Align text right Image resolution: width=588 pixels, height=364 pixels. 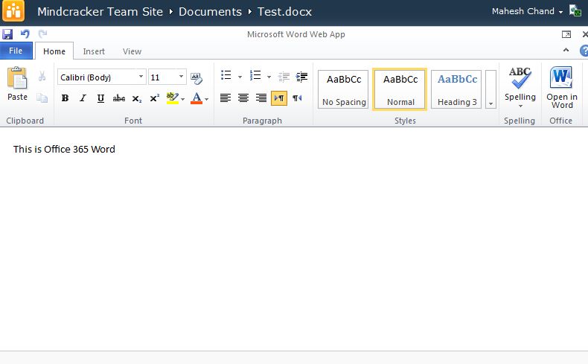(261, 98)
